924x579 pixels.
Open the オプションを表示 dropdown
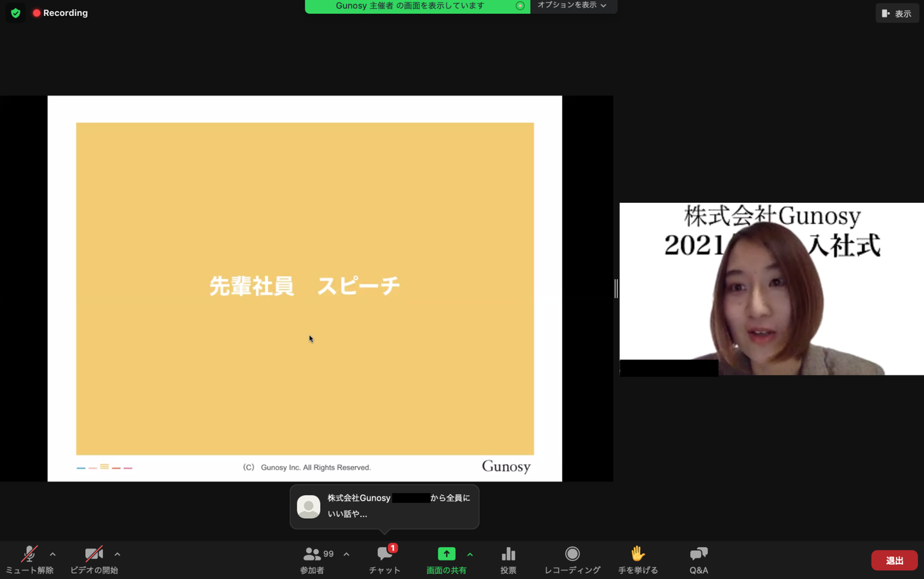(x=573, y=6)
